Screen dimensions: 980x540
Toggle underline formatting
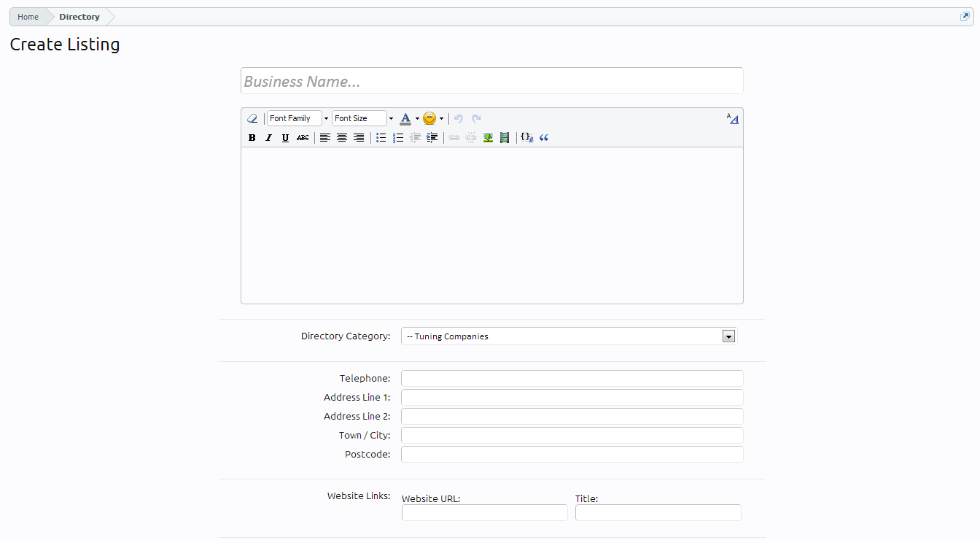click(285, 137)
